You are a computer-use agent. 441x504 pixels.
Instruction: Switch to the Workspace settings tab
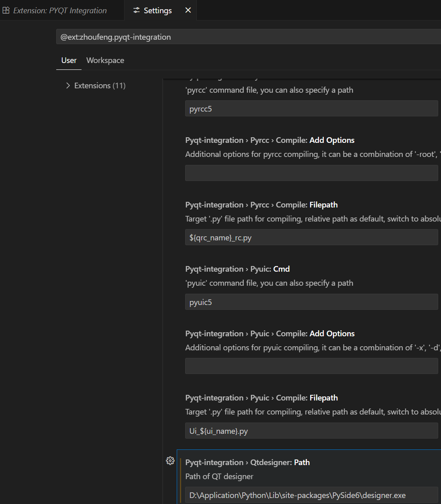point(105,60)
